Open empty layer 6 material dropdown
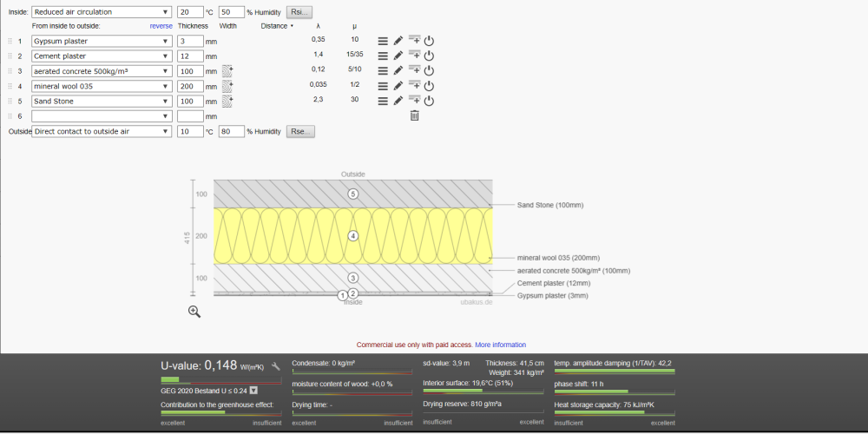Screen dimensions: 868x434 (102, 116)
